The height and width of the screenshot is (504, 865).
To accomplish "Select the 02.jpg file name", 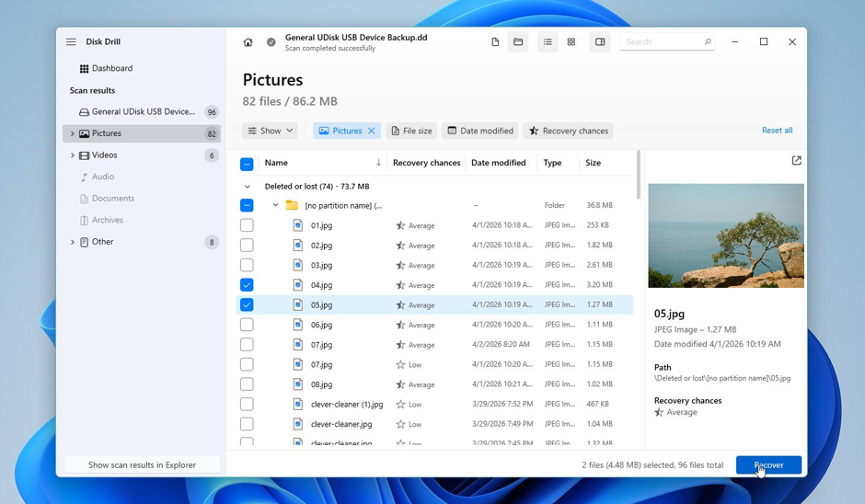I will [322, 246].
